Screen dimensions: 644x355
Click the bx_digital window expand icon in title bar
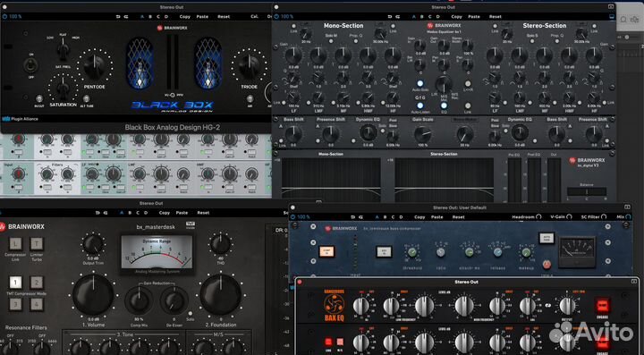tap(611, 7)
